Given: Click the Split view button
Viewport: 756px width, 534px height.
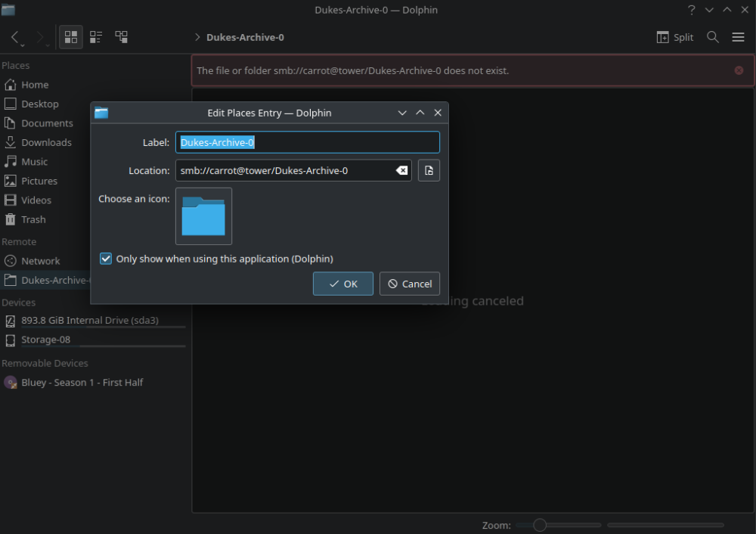Looking at the screenshot, I should tap(674, 37).
